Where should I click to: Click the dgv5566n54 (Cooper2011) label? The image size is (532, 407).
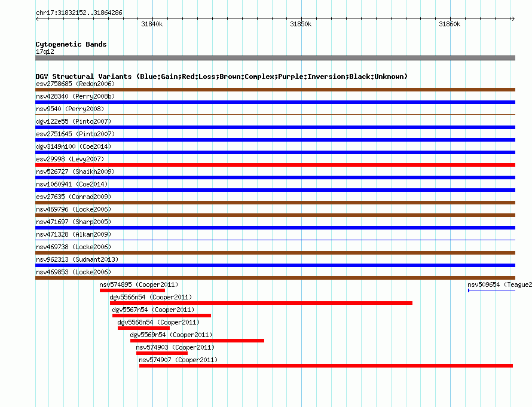tap(151, 297)
